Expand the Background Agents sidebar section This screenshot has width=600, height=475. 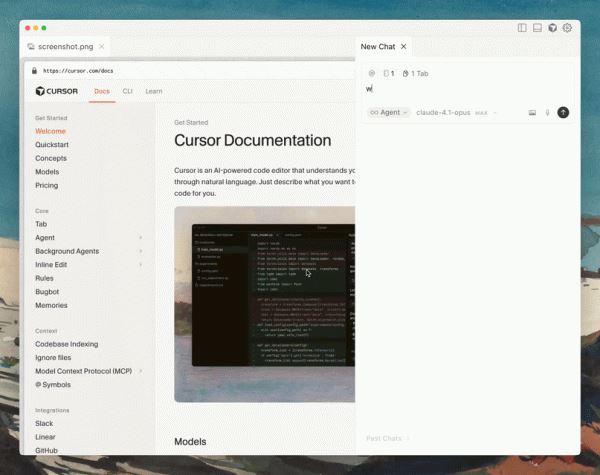coord(140,251)
